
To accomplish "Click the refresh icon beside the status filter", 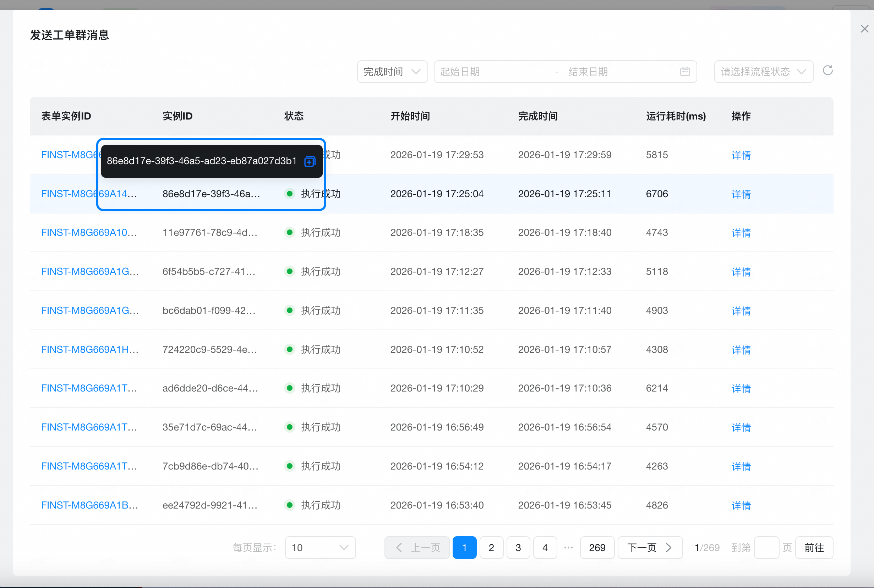I will click(x=827, y=71).
